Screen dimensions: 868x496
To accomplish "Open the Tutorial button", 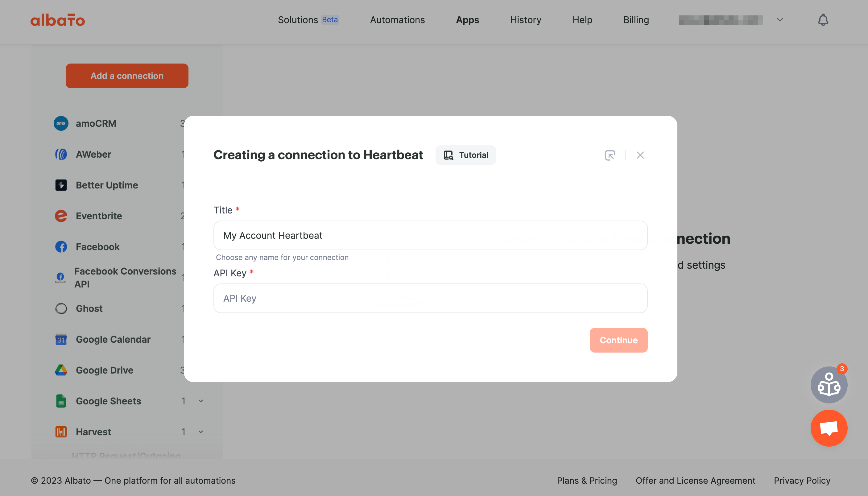I will coord(465,155).
